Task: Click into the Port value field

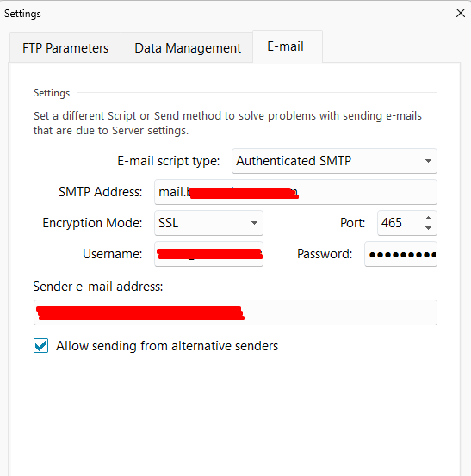Action: point(400,223)
